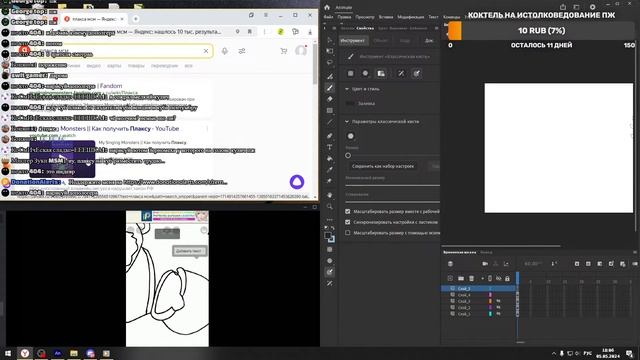Select the Zoom magnifier tool

330,207
